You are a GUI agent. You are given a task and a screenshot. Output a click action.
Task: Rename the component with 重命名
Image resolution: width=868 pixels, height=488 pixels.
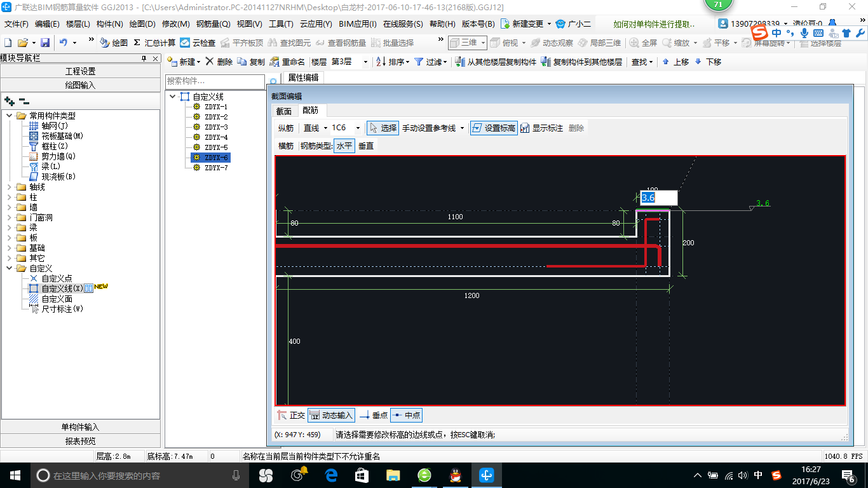[x=287, y=62]
